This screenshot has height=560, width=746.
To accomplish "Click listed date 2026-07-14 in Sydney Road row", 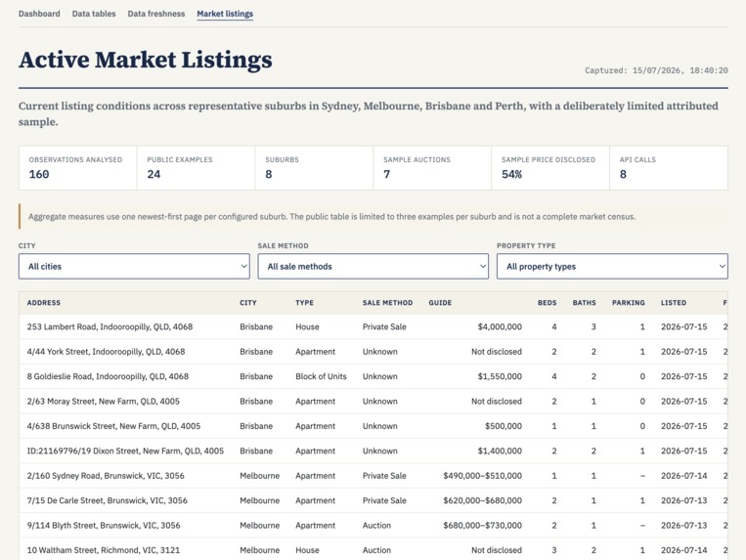I will (x=683, y=476).
